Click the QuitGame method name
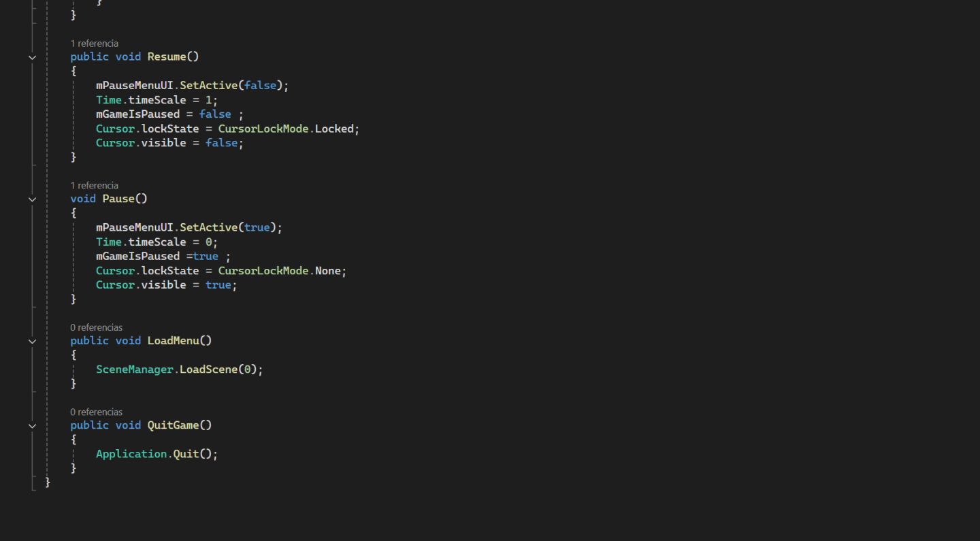Image resolution: width=980 pixels, height=541 pixels. pyautogui.click(x=174, y=425)
